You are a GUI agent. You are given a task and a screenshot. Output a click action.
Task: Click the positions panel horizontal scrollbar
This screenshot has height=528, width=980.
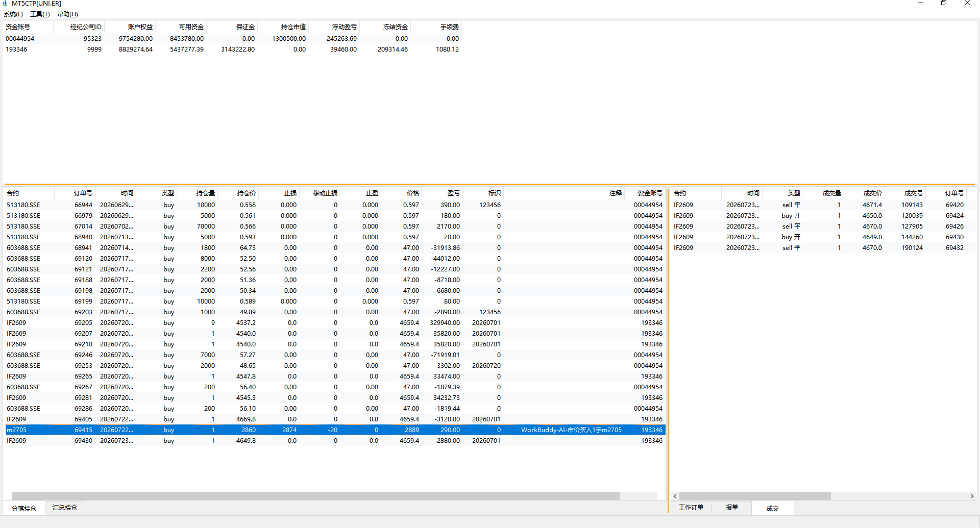pyautogui.click(x=315, y=496)
